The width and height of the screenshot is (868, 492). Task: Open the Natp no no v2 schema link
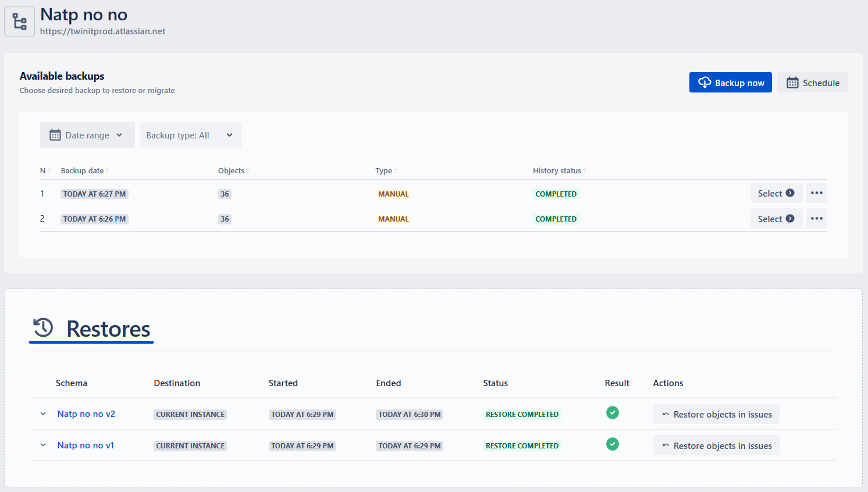coord(86,414)
